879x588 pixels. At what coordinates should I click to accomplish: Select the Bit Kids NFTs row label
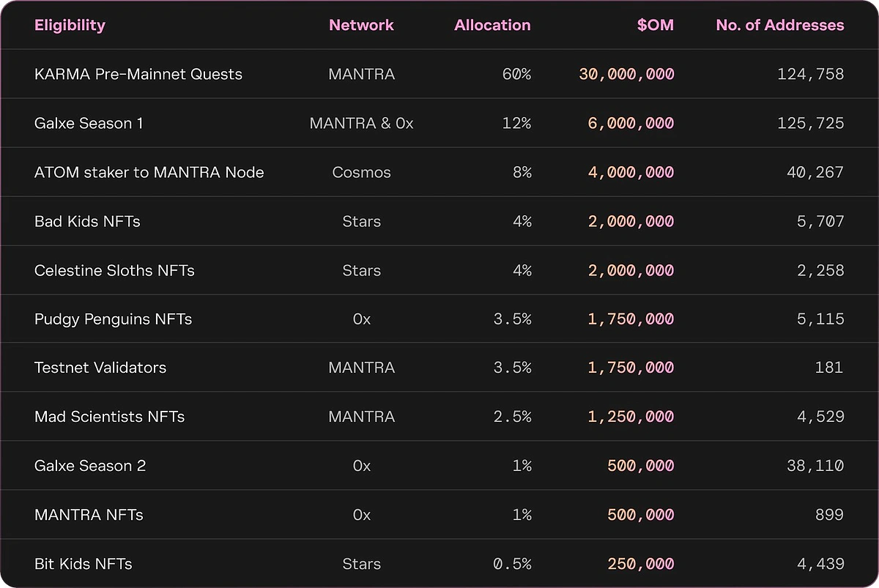pyautogui.click(x=84, y=564)
